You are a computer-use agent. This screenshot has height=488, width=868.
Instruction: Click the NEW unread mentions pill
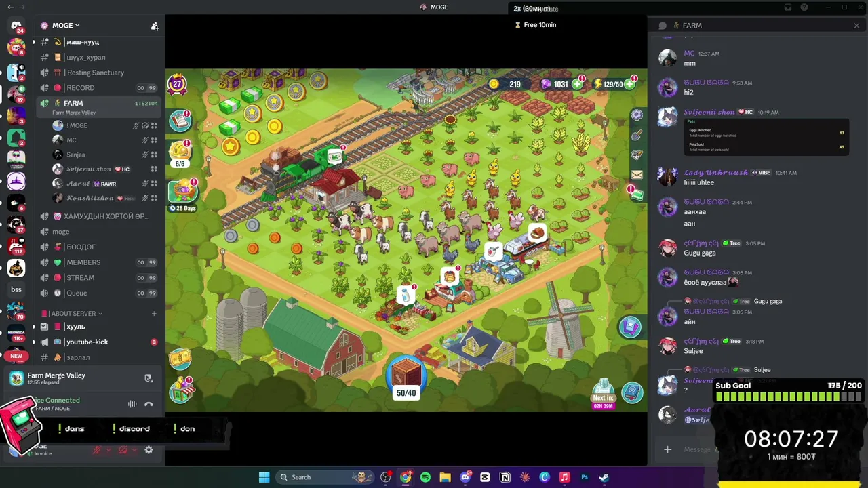click(x=16, y=356)
